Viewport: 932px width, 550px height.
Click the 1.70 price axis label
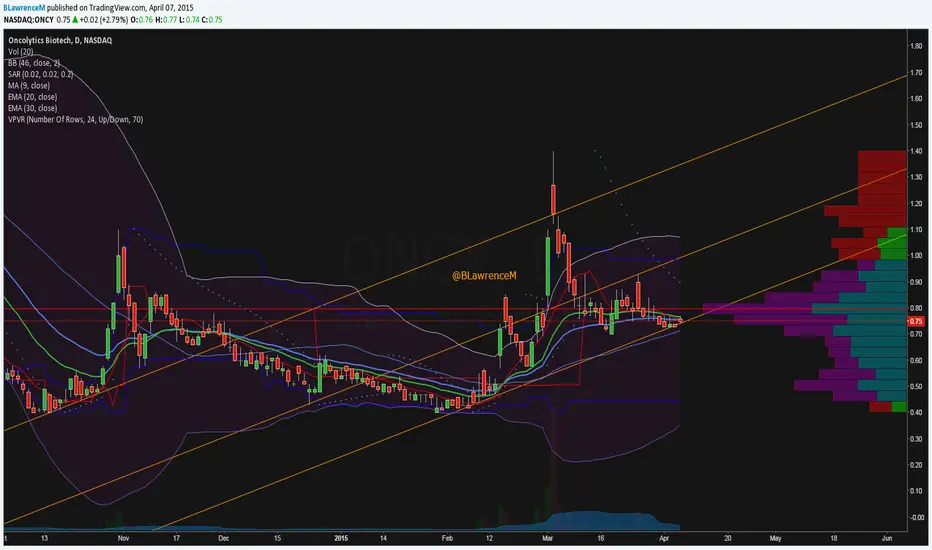click(x=916, y=73)
